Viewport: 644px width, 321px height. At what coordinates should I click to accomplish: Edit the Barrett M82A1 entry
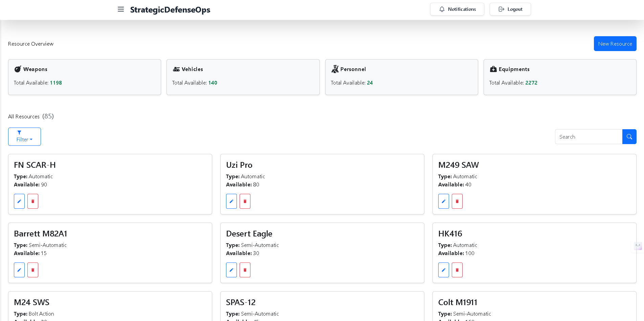click(x=19, y=270)
